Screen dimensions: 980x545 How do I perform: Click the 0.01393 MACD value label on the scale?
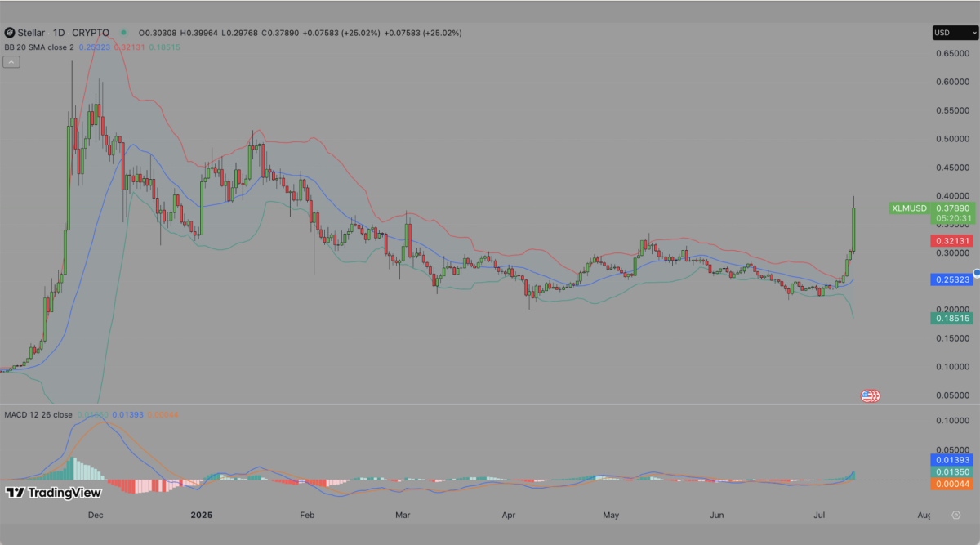tap(952, 460)
